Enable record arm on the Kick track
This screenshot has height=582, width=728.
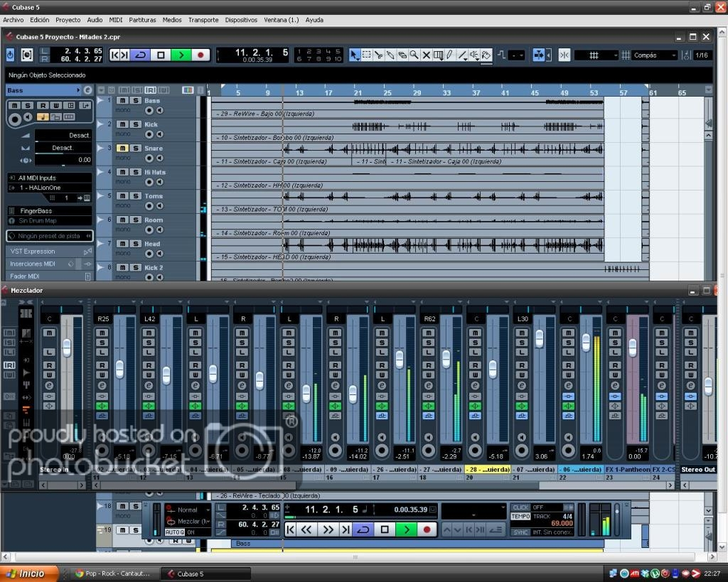(149, 134)
